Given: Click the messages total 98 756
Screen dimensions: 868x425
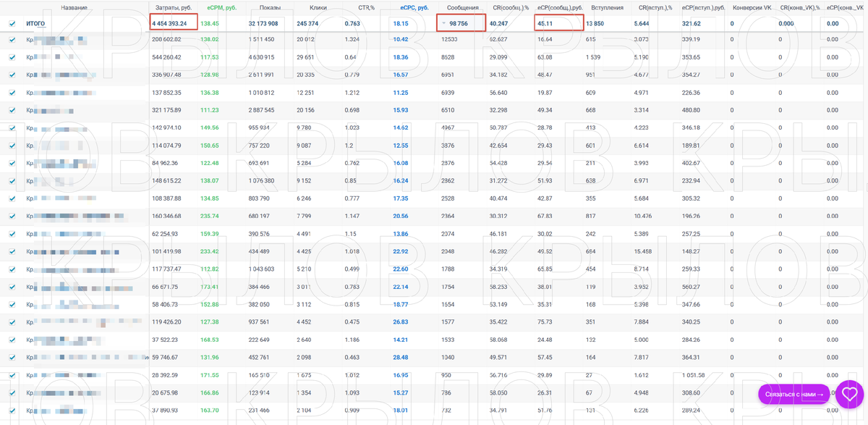Looking at the screenshot, I should click(460, 23).
